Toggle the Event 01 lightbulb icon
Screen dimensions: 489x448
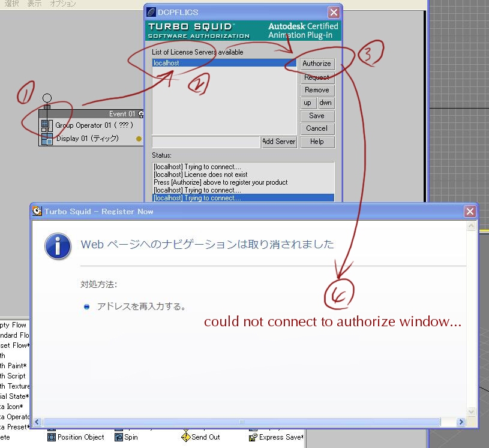tap(141, 114)
